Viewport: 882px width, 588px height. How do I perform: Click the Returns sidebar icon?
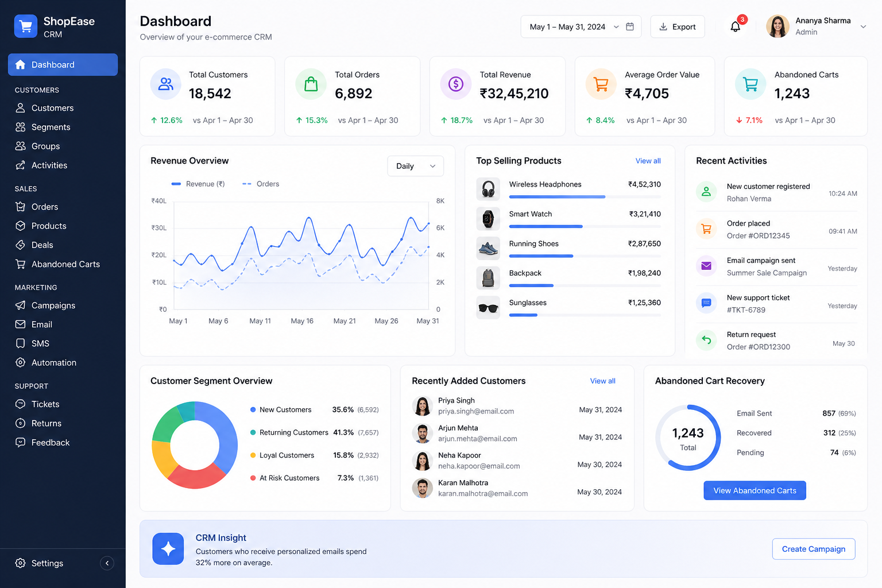coord(21,423)
